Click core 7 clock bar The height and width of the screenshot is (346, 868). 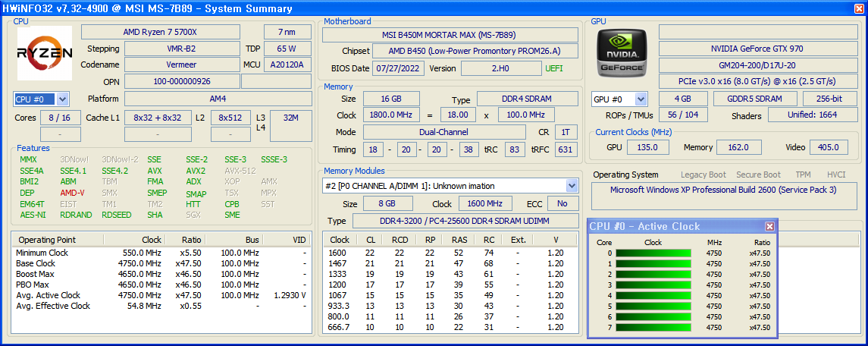653,327
